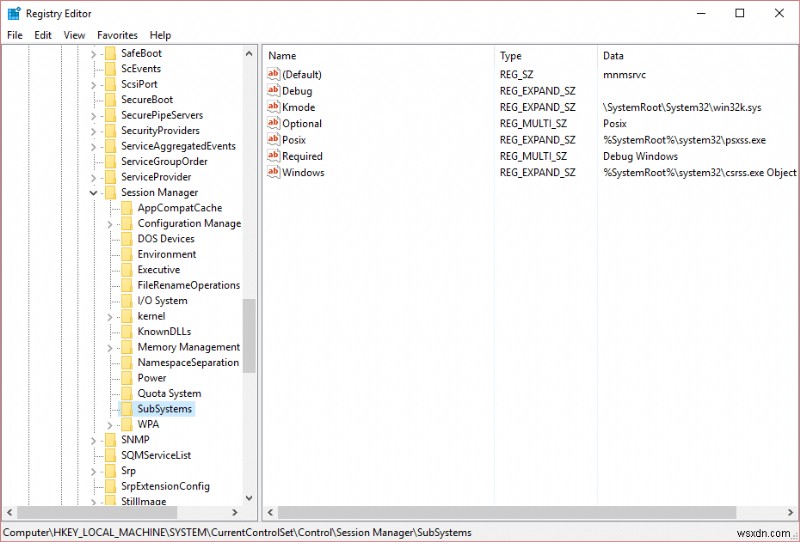Expand the SecurePipeServers key
This screenshot has height=542, width=800.
[x=93, y=116]
